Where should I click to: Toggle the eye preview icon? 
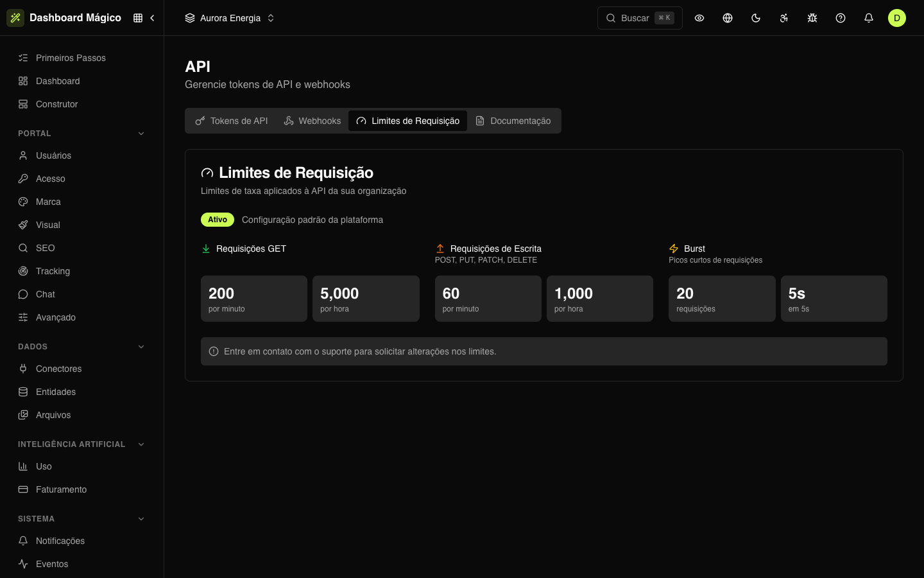699,18
